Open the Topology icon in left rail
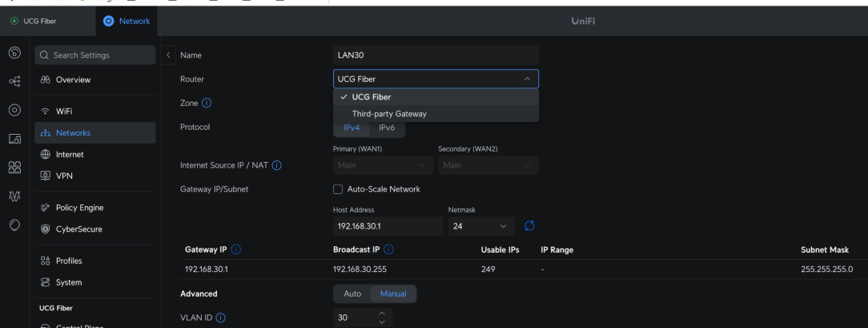Viewport: 868px width, 328px height. click(15, 82)
